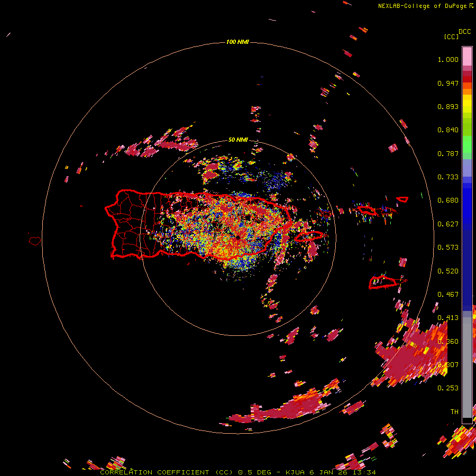Click the 0.787 scale value
The height and width of the screenshot is (476, 476).
448,153
